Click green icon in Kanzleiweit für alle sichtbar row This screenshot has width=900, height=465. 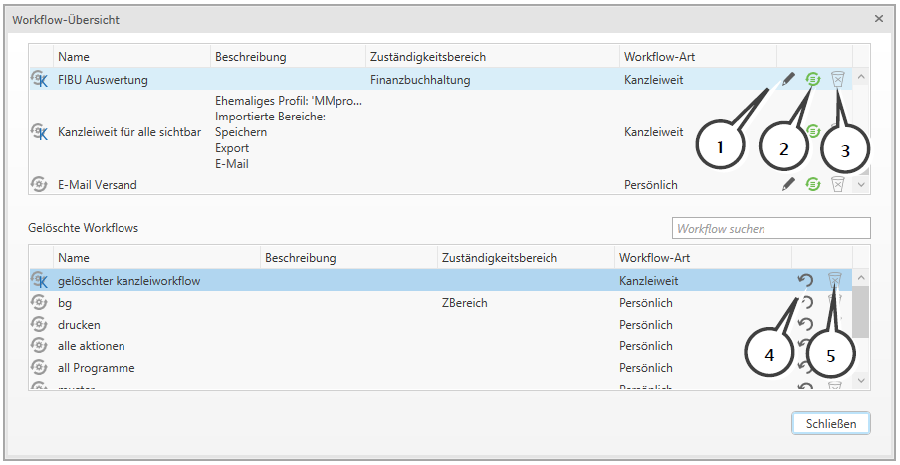[813, 131]
